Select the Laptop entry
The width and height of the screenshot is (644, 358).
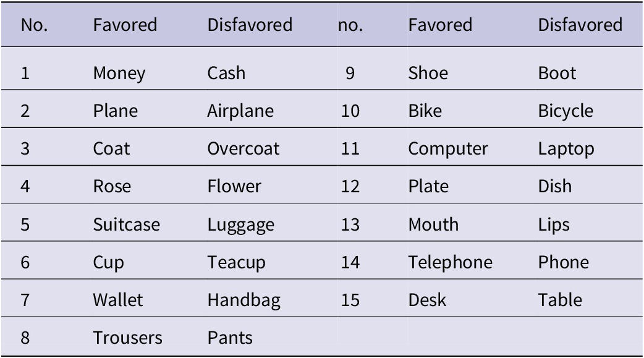tap(566, 149)
